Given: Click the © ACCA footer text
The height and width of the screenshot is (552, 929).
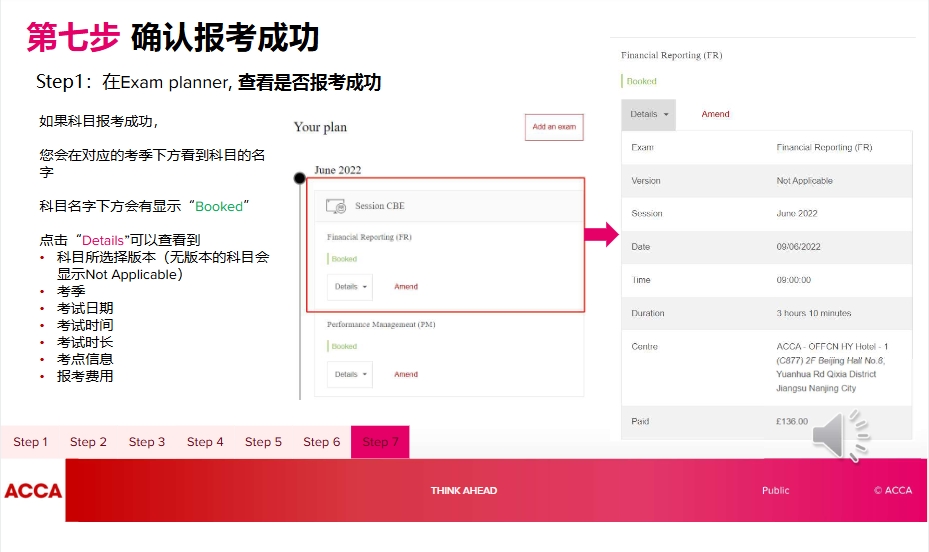Looking at the screenshot, I should (893, 490).
